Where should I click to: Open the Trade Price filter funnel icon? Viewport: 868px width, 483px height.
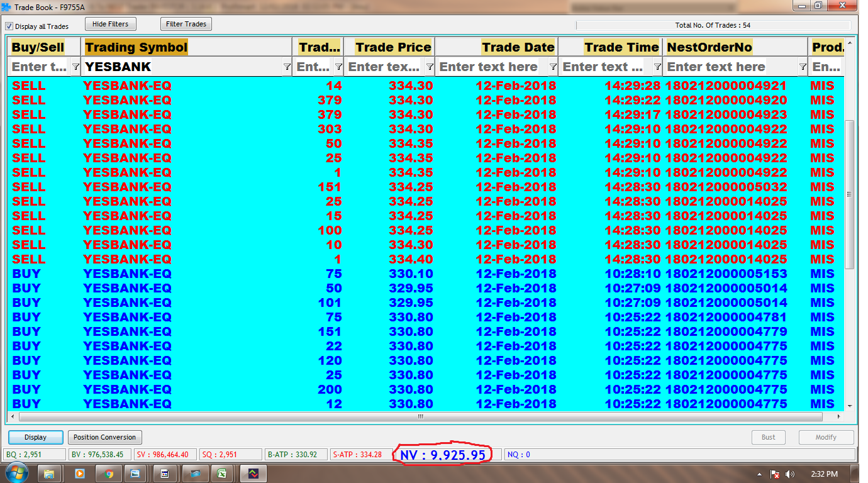(430, 67)
